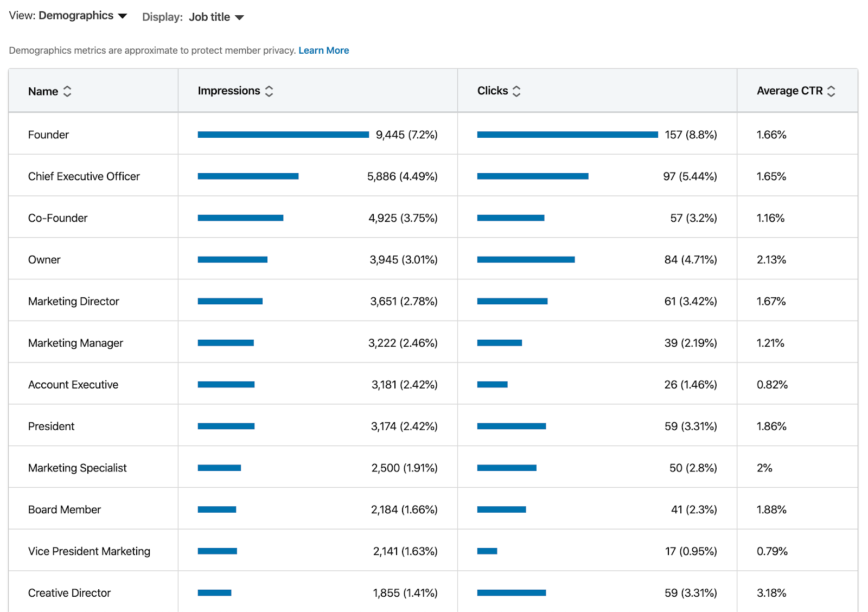
Task: Click President CTR value 1.86%
Action: [x=771, y=426]
